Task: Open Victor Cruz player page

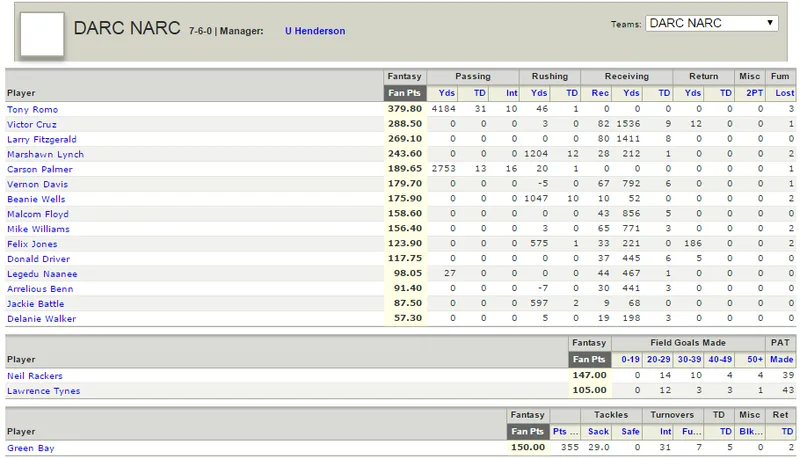Action: click(32, 124)
